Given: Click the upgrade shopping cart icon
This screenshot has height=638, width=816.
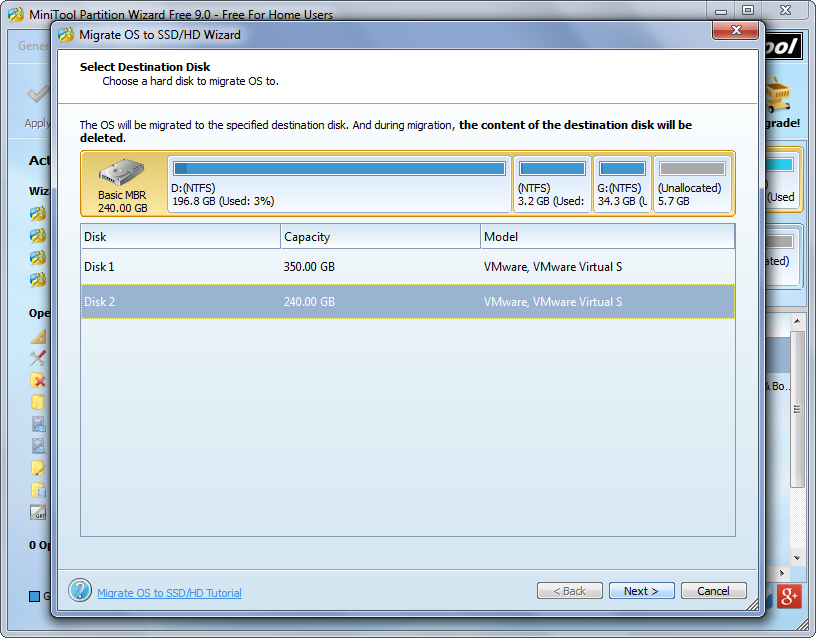Looking at the screenshot, I should coord(778,95).
